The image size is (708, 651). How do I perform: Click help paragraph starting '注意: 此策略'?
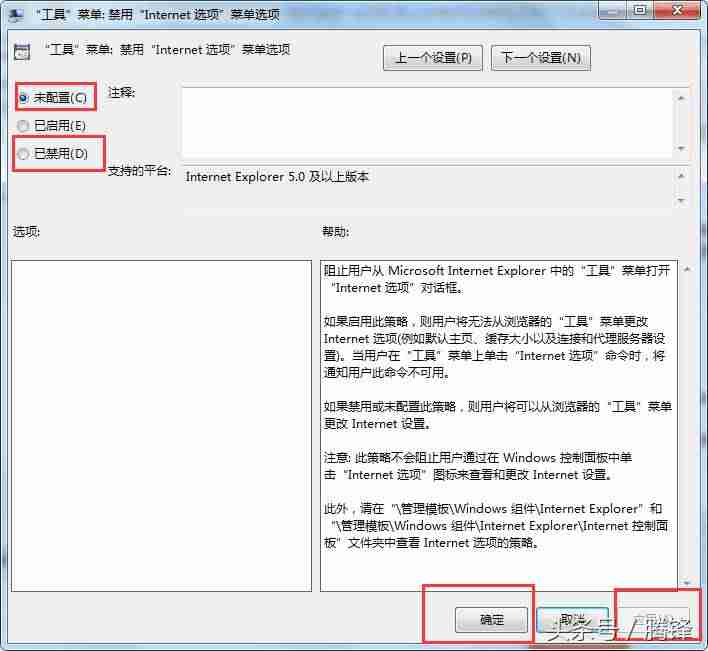click(479, 466)
